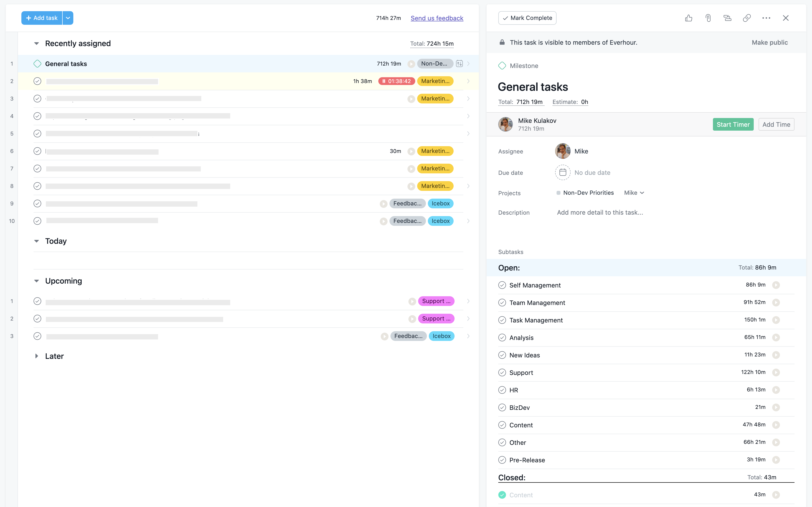Copy task link with the chain icon
The width and height of the screenshot is (812, 507).
point(747,18)
